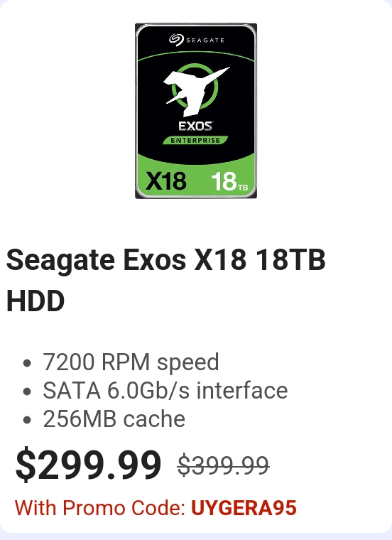The height and width of the screenshot is (540, 392).
Task: Click the bullet beside 7200 RPM speed
Action: point(27,363)
